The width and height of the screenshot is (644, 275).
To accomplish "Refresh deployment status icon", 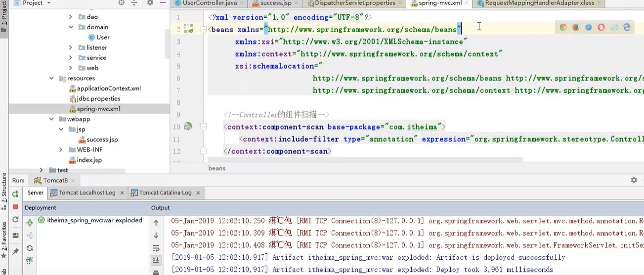I will [x=30, y=248].
